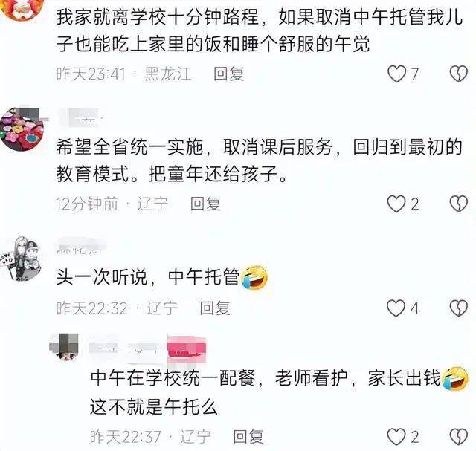Open the cartoon couple avatar profile
This screenshot has height=451, width=476.
point(22,259)
